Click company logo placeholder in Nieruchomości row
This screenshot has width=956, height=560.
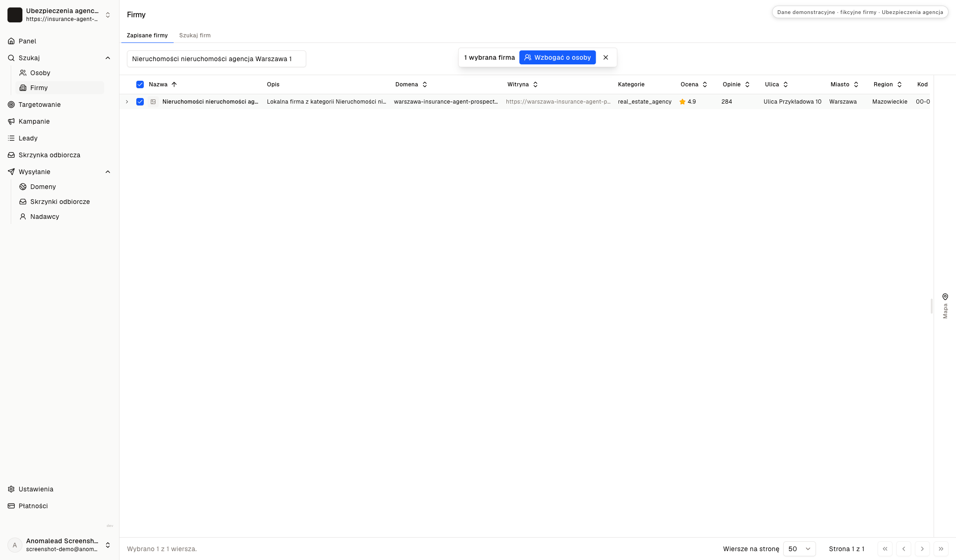pyautogui.click(x=153, y=102)
